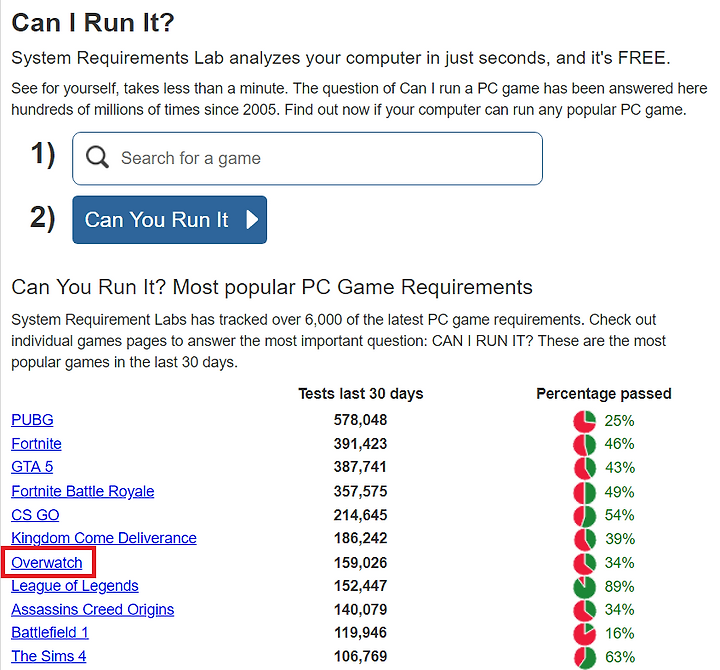
Task: Click the Tests last 30 days header
Action: click(361, 394)
